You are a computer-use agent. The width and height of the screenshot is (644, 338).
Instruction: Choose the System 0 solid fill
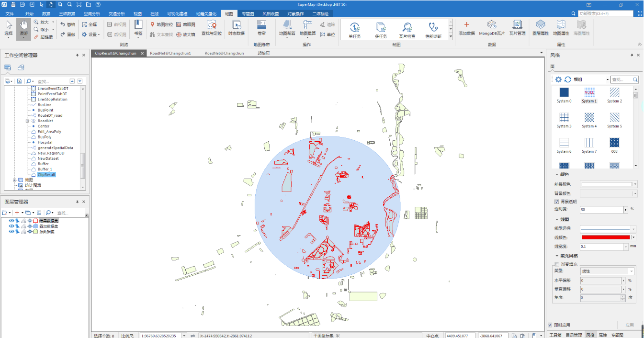point(564,92)
